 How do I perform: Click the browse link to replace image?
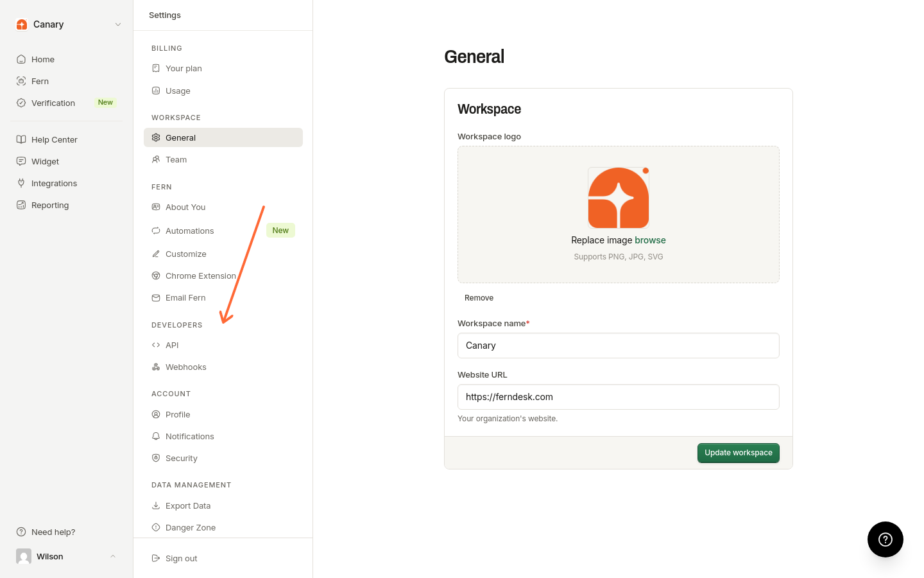click(x=650, y=240)
